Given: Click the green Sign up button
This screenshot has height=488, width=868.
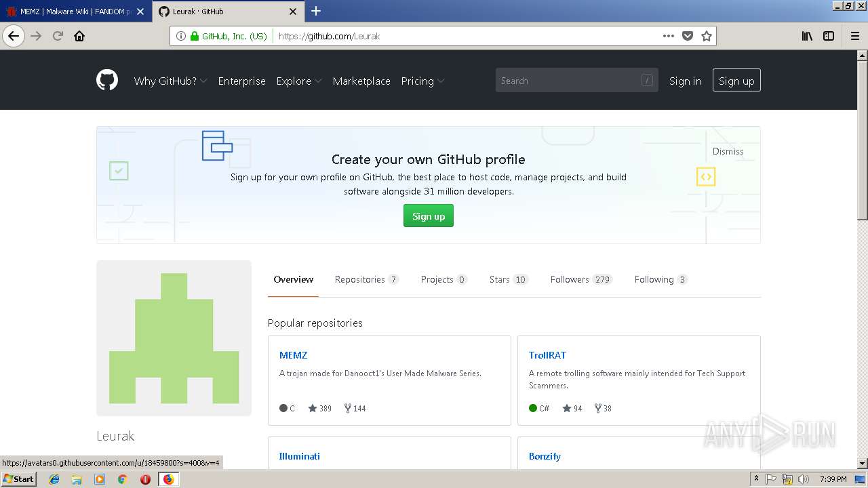Looking at the screenshot, I should 429,216.
